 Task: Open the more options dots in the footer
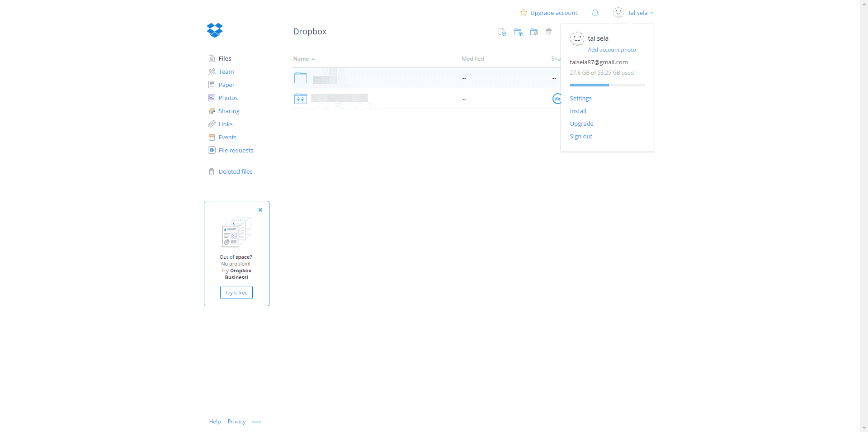click(x=257, y=422)
